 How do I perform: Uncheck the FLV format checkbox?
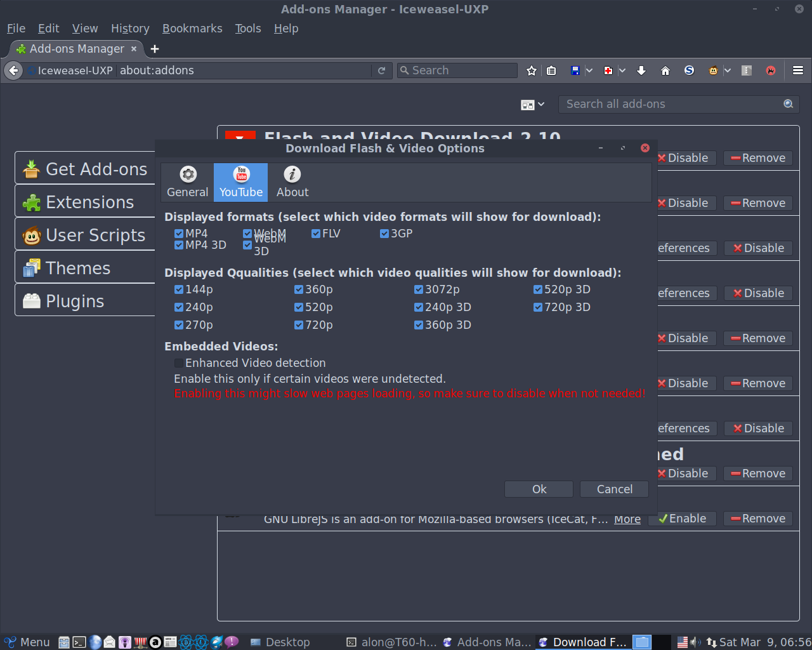316,234
